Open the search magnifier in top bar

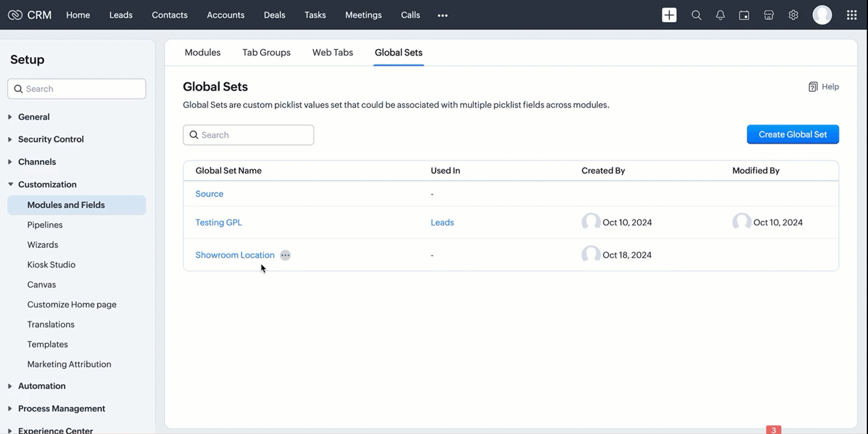pos(696,15)
